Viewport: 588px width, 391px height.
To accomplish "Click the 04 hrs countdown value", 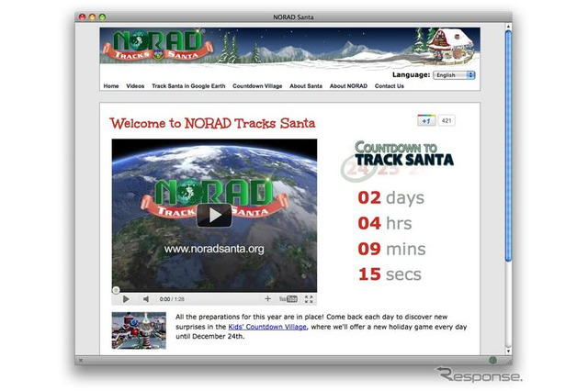I will click(x=385, y=223).
